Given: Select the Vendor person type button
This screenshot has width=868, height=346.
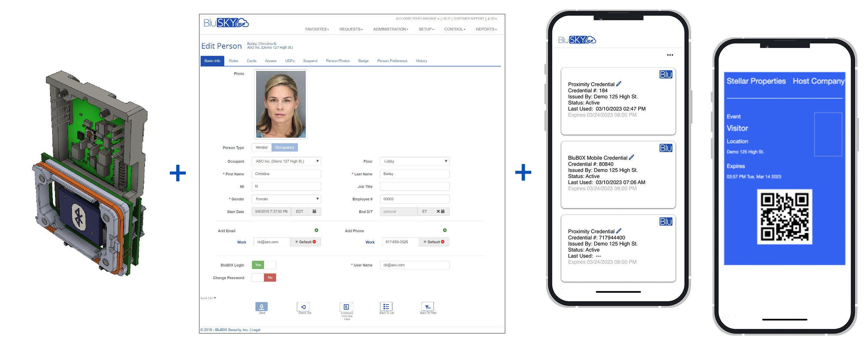Looking at the screenshot, I should [x=262, y=147].
